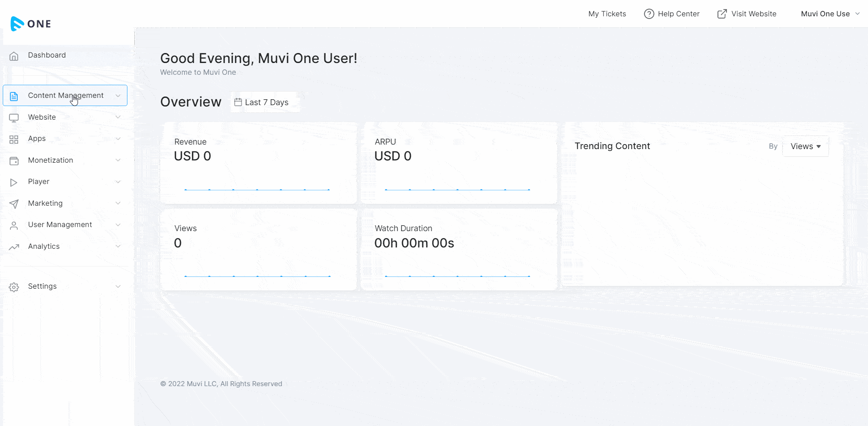
Task: Click the Apps grid icon
Action: point(14,139)
